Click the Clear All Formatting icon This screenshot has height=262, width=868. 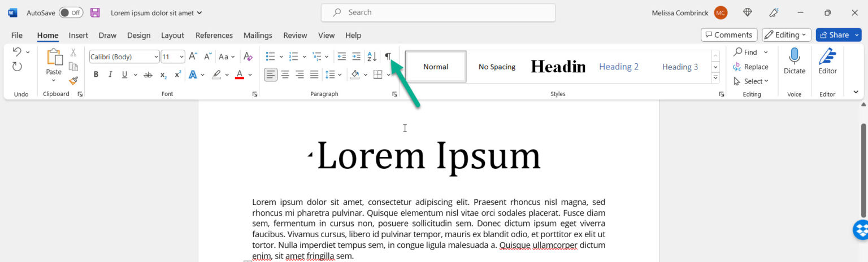(x=248, y=56)
